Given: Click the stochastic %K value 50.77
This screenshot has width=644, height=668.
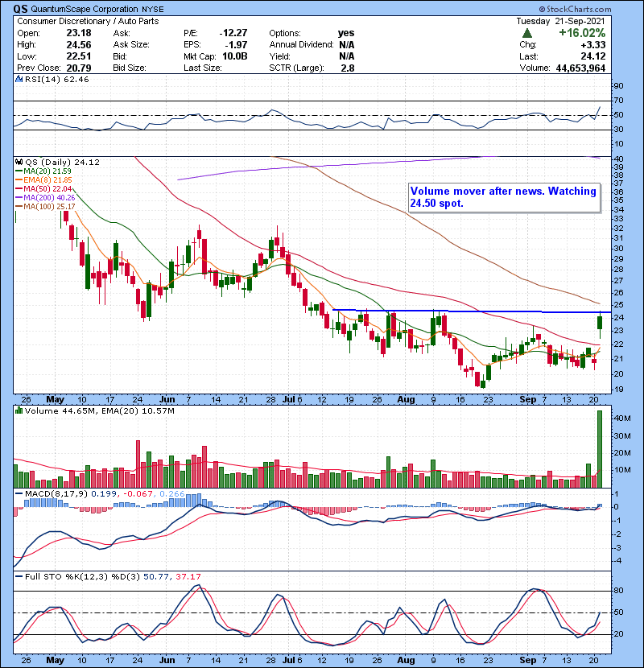Looking at the screenshot, I should click(x=156, y=576).
